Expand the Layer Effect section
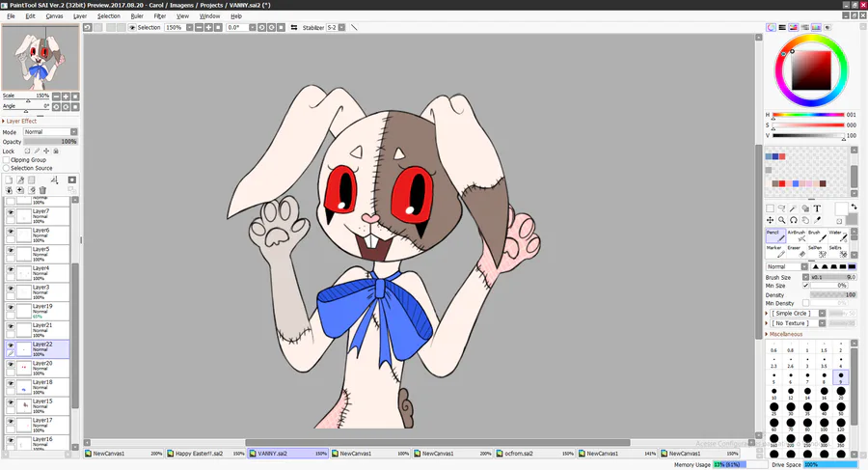Screen dimensions: 868x470 [20, 121]
